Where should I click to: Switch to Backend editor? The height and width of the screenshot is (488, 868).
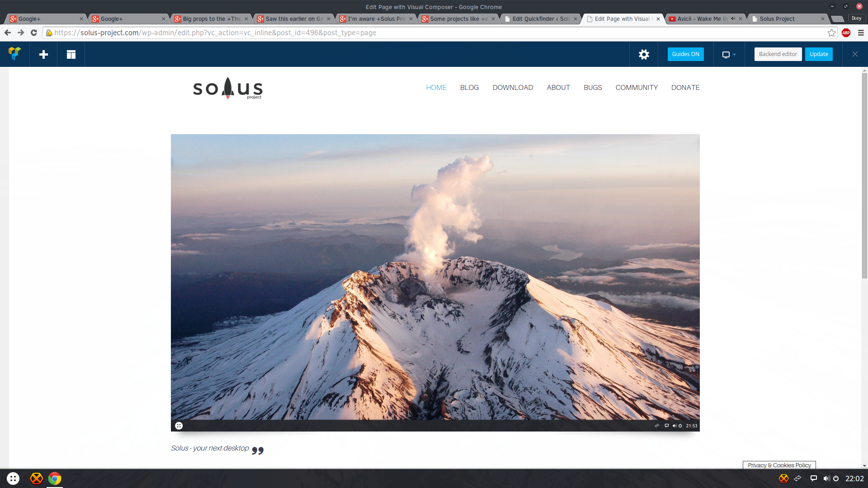[778, 54]
